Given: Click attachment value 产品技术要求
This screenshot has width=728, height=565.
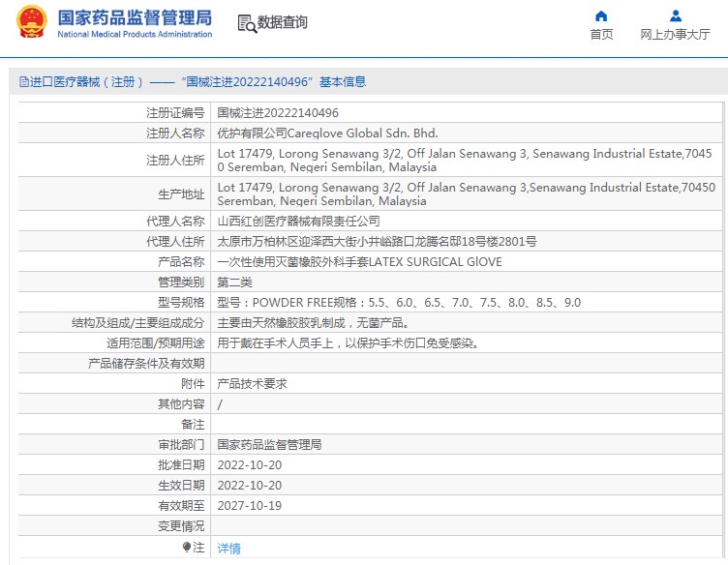Looking at the screenshot, I should click(x=252, y=384).
